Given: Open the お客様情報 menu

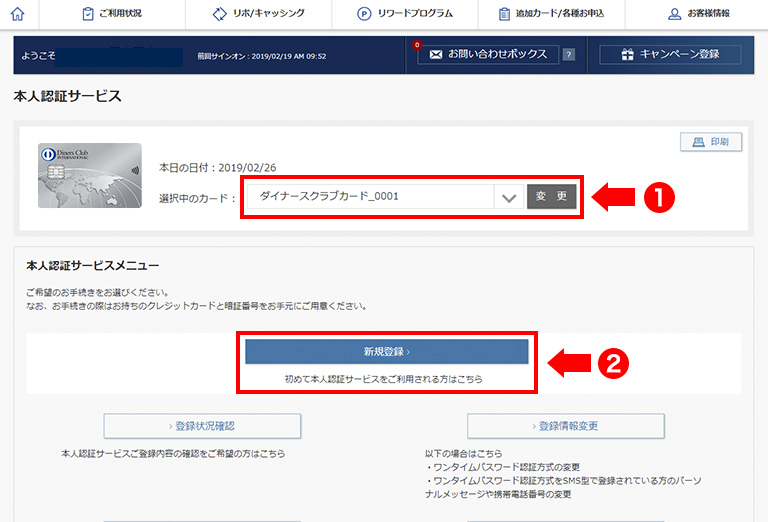Looking at the screenshot, I should point(698,14).
